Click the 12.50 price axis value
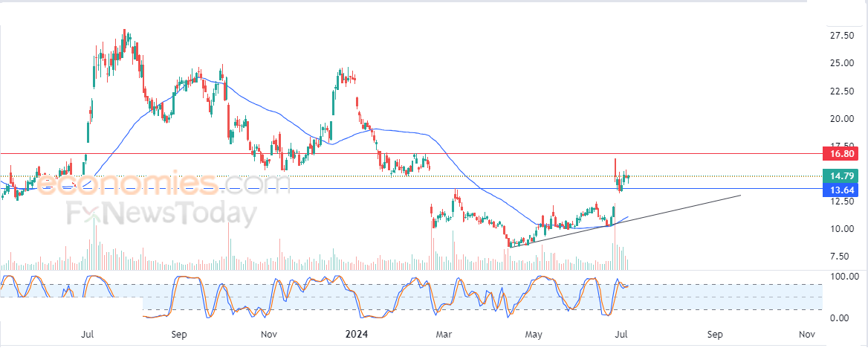 point(841,202)
